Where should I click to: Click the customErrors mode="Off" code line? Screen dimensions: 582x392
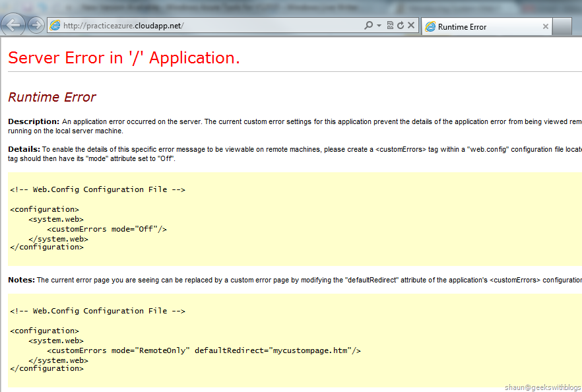tap(107, 229)
